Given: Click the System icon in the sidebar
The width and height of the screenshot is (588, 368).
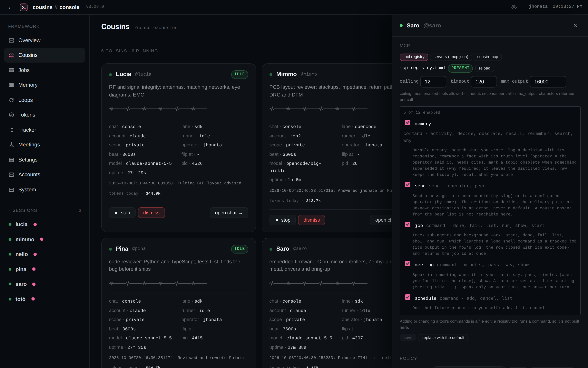Looking at the screenshot, I should tap(11, 190).
